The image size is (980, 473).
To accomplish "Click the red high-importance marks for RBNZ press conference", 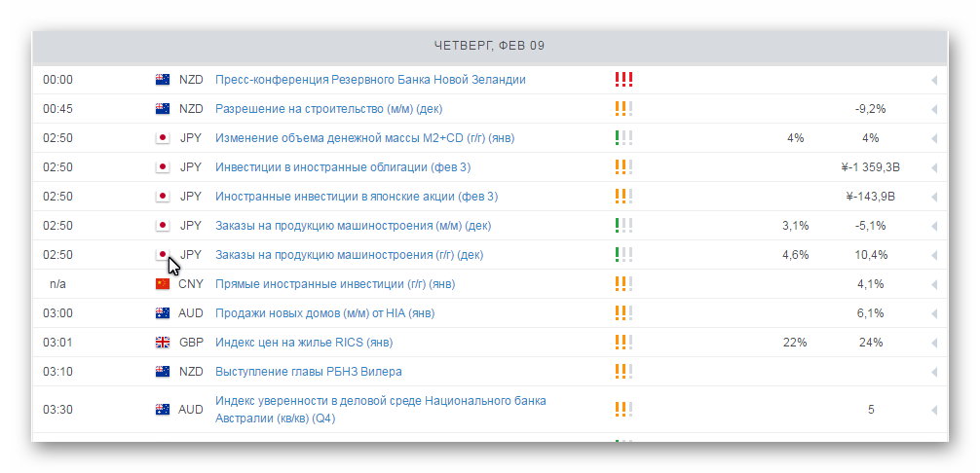I will click(623, 79).
